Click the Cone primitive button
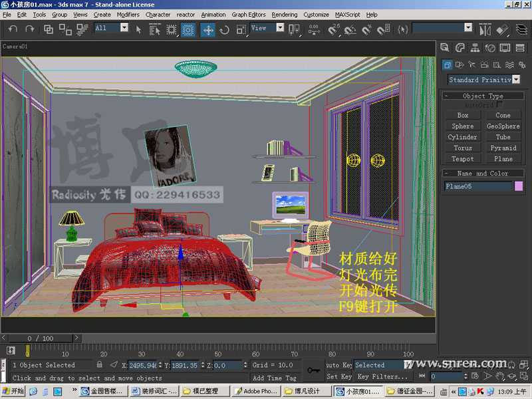This screenshot has height=399, width=532. 503,115
